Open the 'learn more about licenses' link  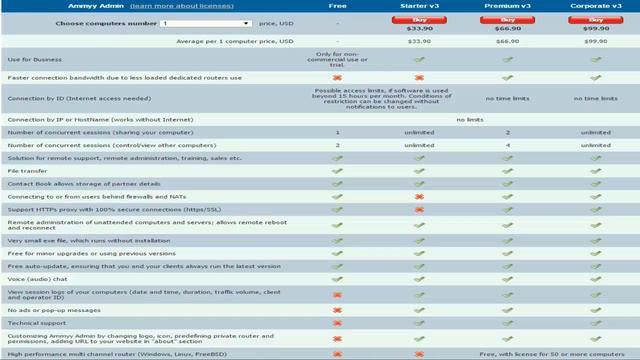coord(182,6)
